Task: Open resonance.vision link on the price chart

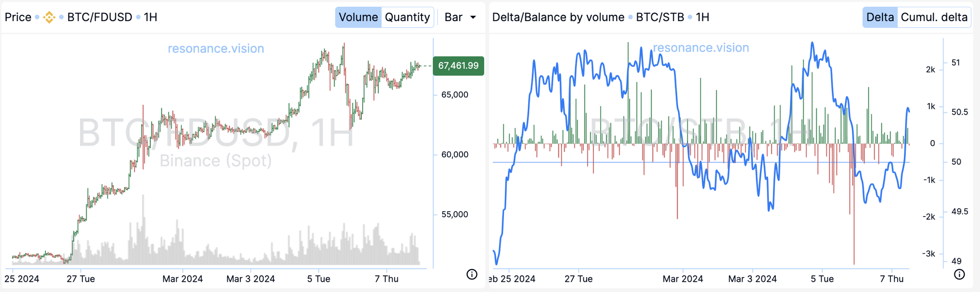Action: tap(216, 49)
